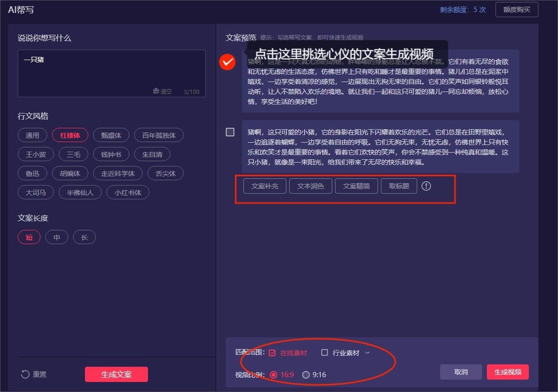The image size is (558, 392).
Task: Click the 生成视频 button
Action: 507,372
